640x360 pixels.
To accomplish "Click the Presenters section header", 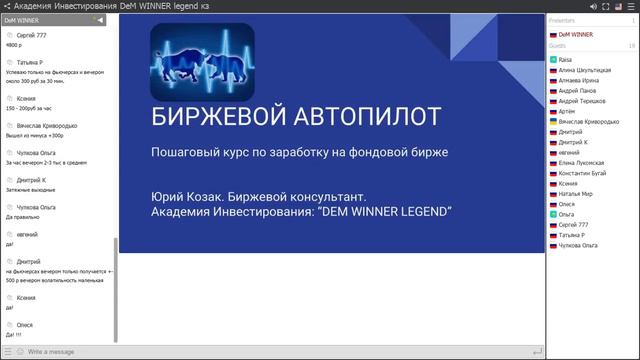I will 592,20.
